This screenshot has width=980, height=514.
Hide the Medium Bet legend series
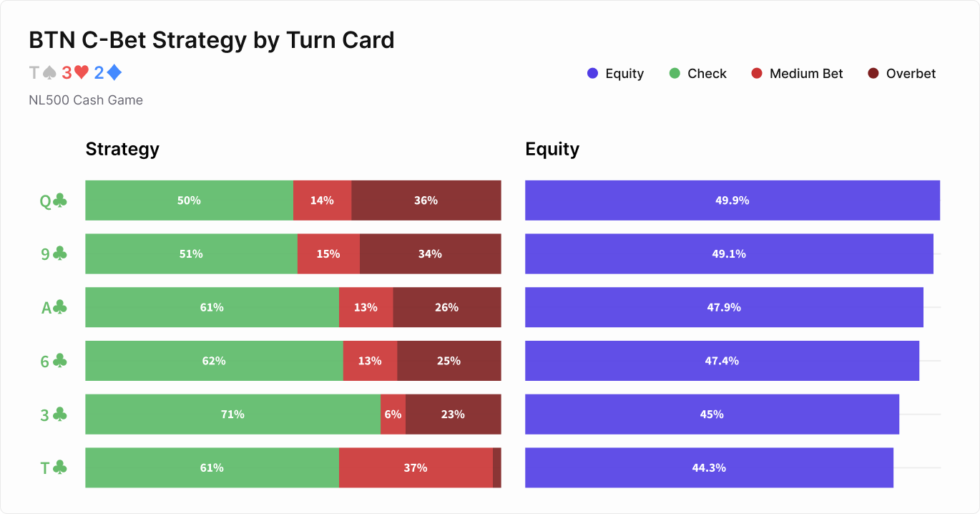coord(797,74)
